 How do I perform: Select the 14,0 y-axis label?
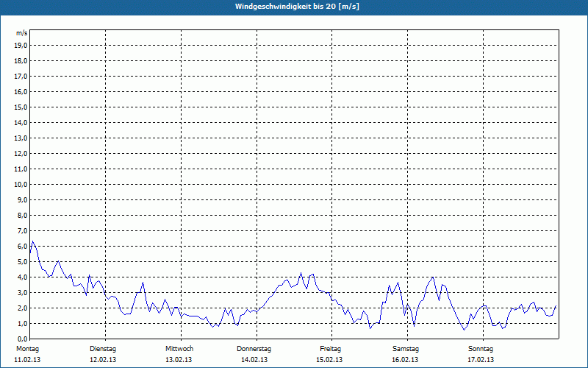(x=21, y=122)
